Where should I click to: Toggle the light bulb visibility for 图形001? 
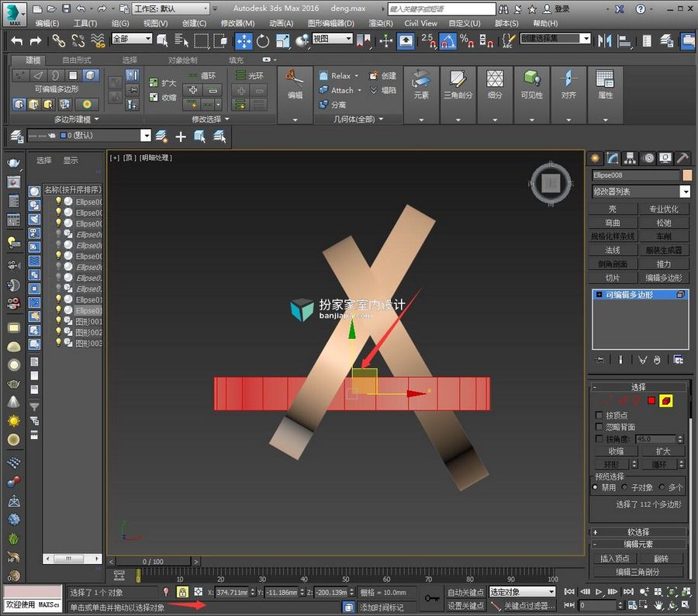[58, 320]
